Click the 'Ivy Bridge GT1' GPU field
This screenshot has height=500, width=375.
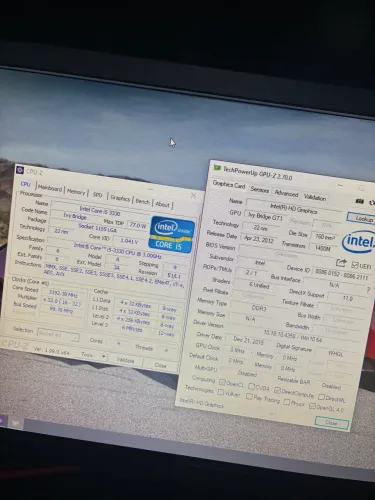(266, 217)
